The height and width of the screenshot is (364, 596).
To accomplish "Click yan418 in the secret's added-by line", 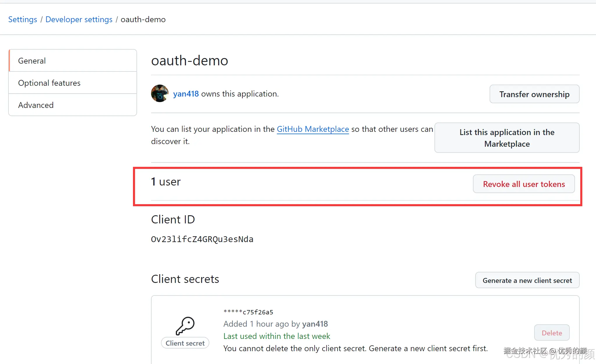I will (315, 324).
